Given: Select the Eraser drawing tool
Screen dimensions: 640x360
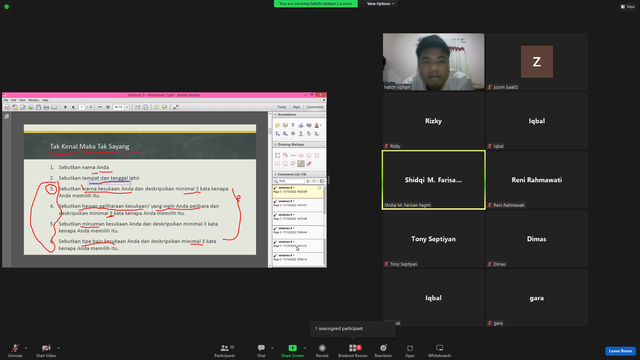Looking at the screenshot, I should tap(309, 164).
